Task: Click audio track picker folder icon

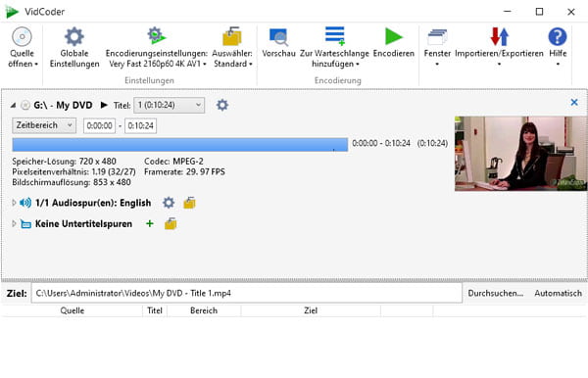Action: click(x=189, y=203)
